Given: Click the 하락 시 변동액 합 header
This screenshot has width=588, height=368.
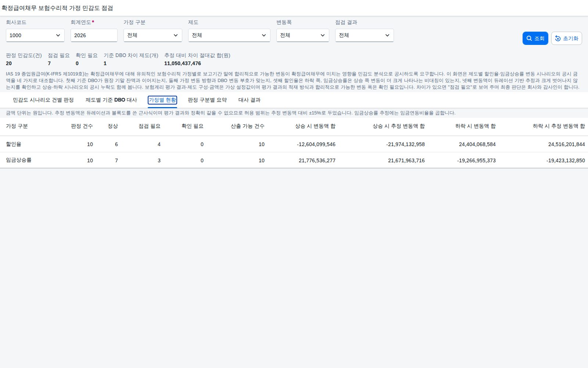Looking at the screenshot, I should 476,126.
